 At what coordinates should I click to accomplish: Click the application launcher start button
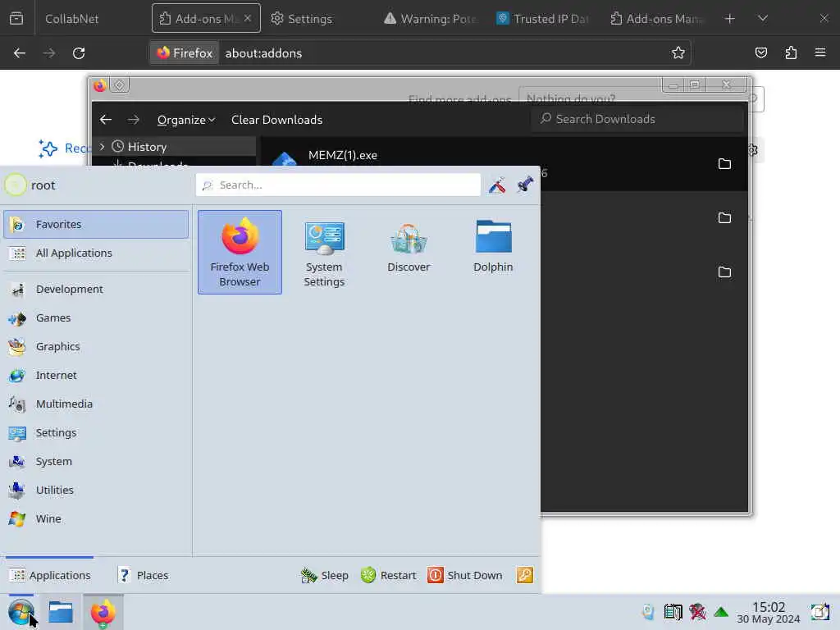[x=21, y=612]
